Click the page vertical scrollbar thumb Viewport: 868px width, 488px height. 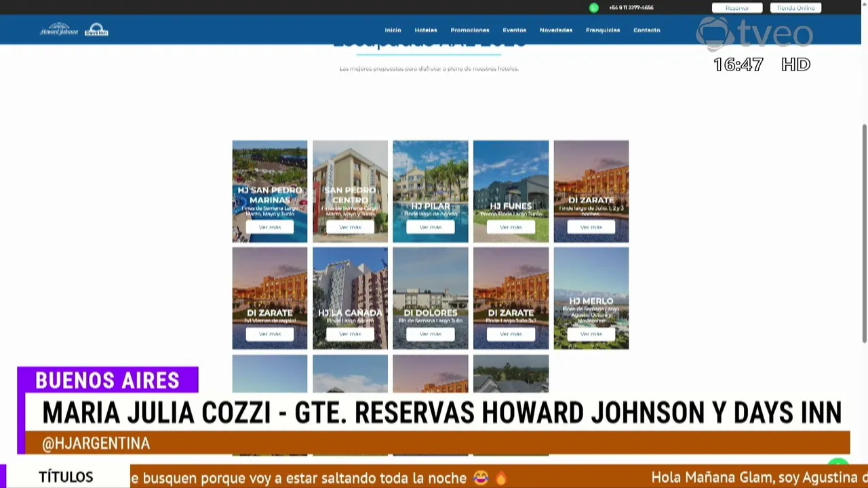tap(865, 234)
